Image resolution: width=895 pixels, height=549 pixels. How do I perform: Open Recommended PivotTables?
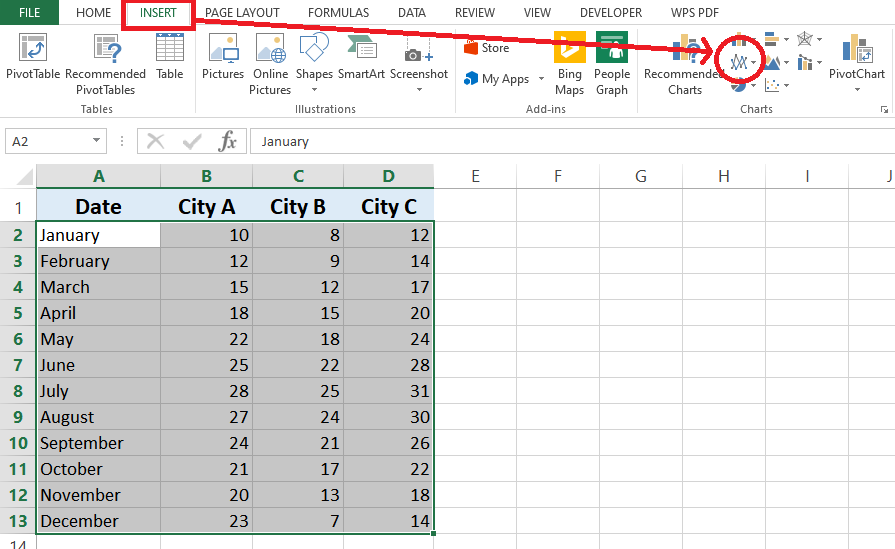(x=106, y=64)
